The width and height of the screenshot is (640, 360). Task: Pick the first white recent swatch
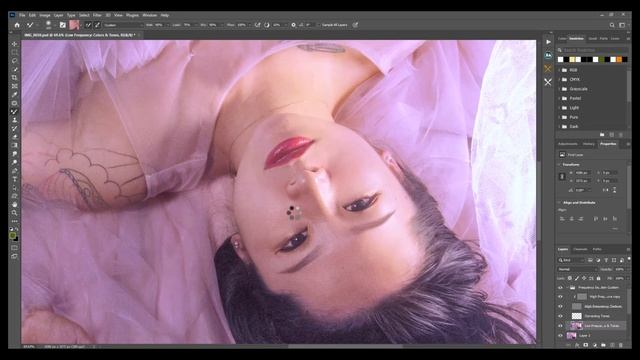click(560, 60)
